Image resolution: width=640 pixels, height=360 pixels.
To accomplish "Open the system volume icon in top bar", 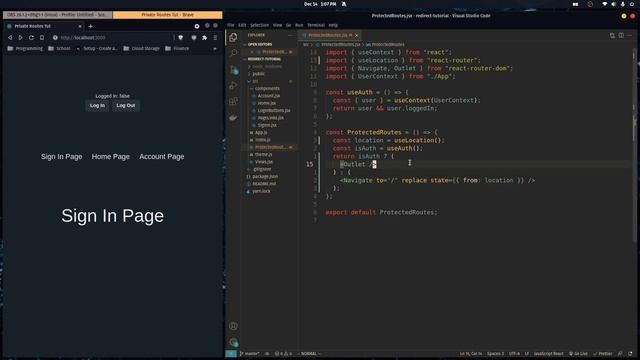I will coord(613,4).
